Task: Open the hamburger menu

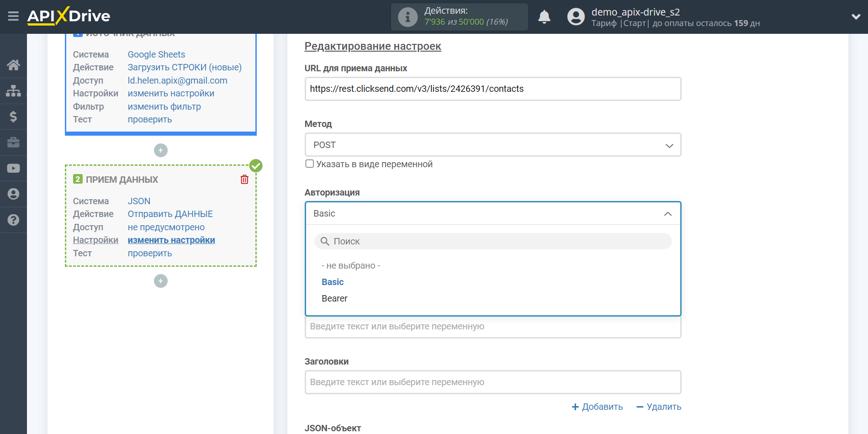Action: click(13, 16)
